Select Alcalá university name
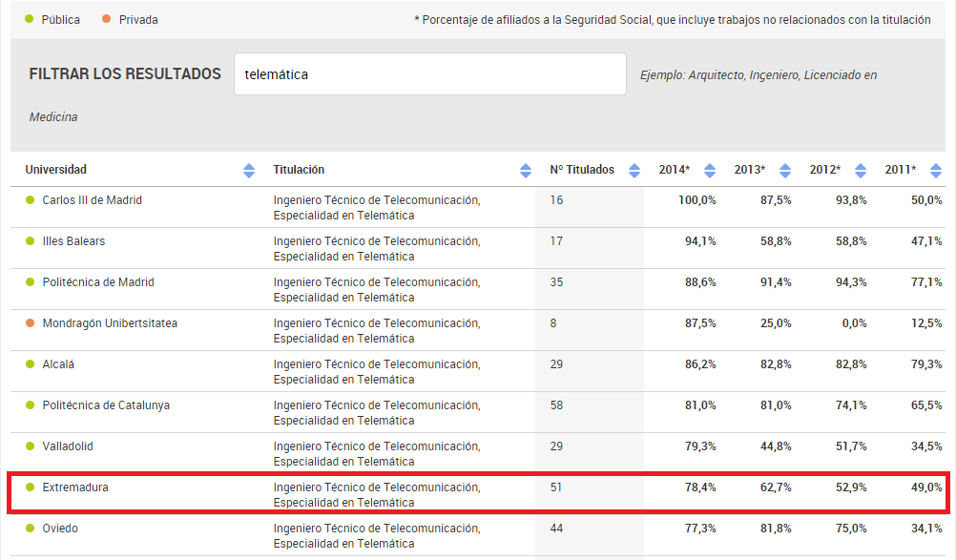Screen dimensions: 956x560 (58, 363)
